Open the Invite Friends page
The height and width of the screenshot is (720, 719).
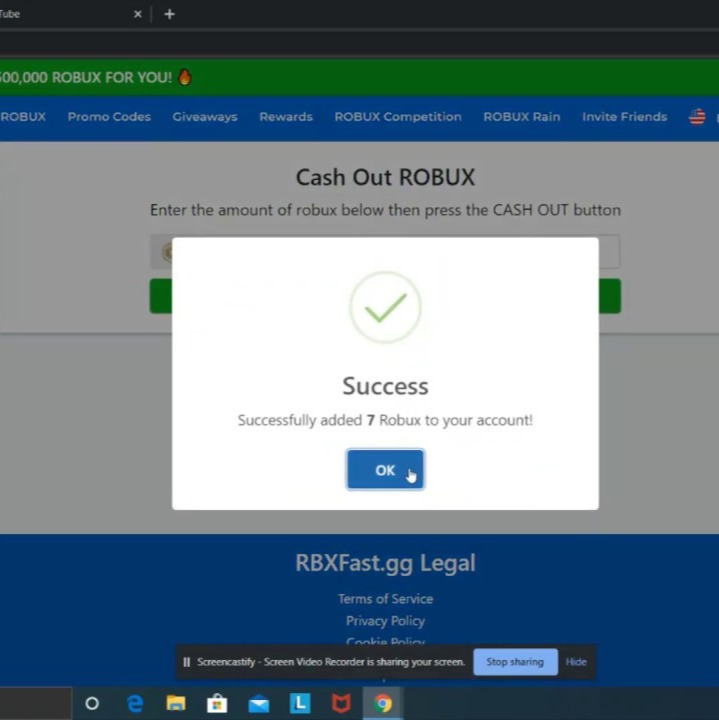click(x=624, y=117)
